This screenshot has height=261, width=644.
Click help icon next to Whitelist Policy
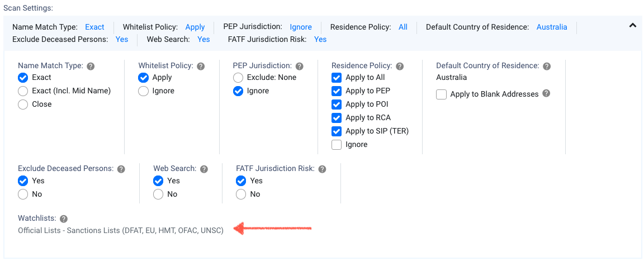tap(201, 66)
